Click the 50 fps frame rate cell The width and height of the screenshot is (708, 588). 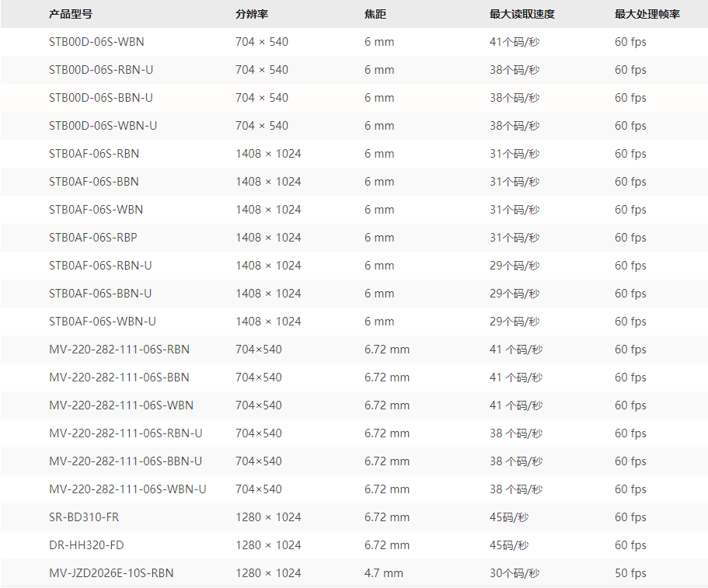tap(630, 573)
